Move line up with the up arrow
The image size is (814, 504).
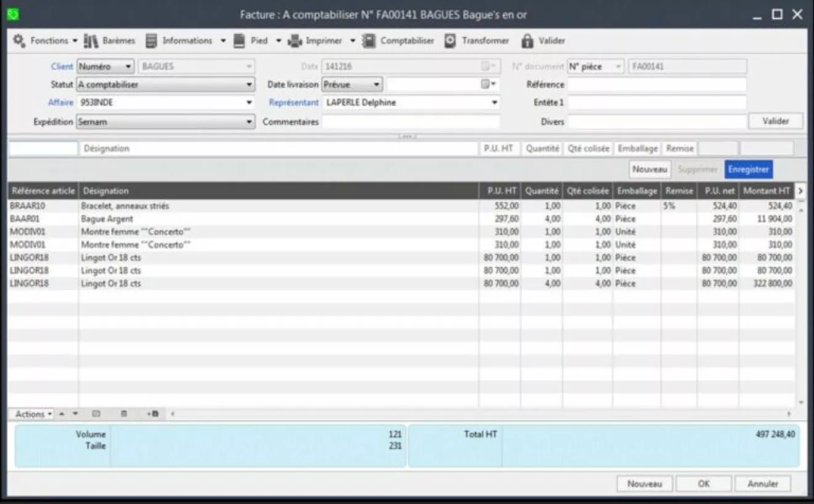[x=62, y=414]
